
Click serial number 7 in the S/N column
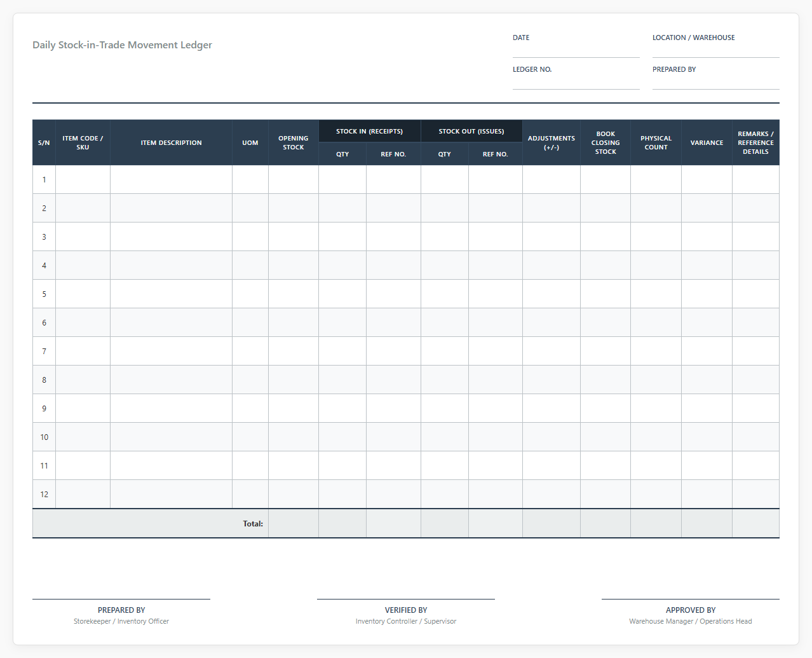44,351
